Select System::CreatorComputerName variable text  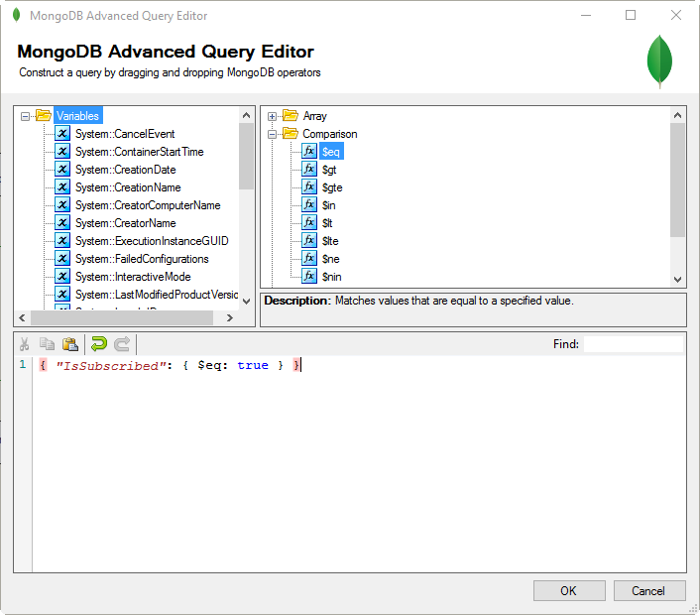click(148, 205)
